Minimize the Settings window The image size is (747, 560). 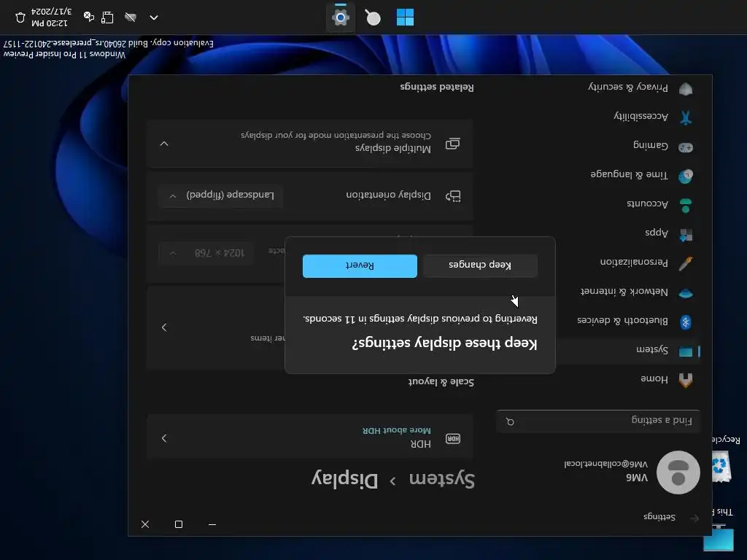coord(212,524)
